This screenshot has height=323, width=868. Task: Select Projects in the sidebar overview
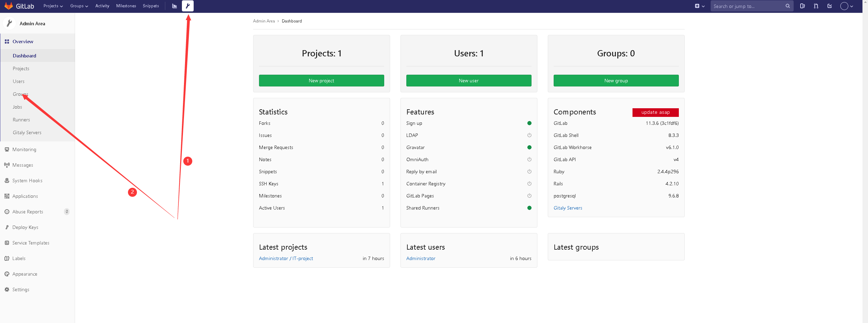38,68
